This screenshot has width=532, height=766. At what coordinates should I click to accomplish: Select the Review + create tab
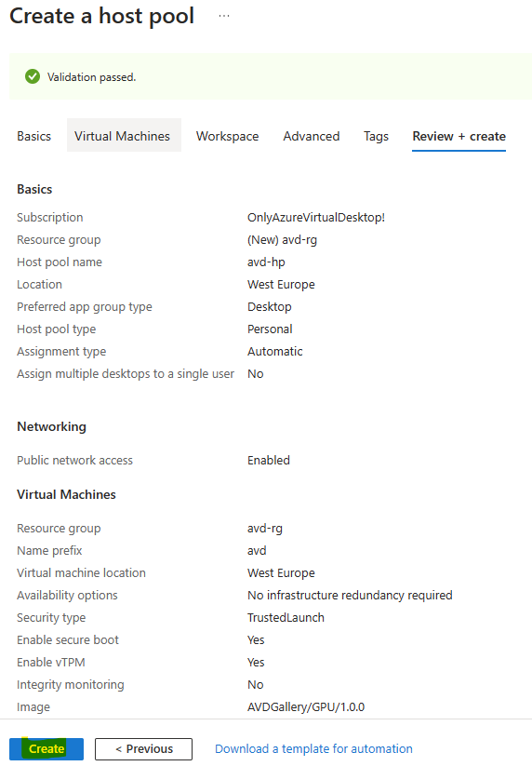(459, 136)
